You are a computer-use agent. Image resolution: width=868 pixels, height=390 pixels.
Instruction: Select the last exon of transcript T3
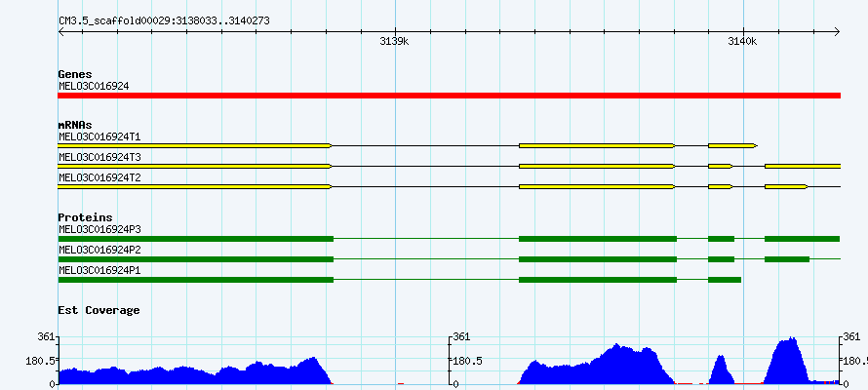point(803,166)
